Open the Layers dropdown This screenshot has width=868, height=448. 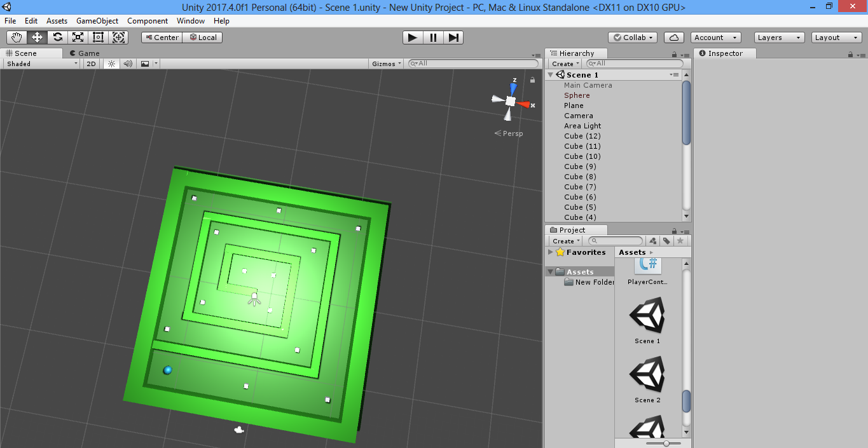point(779,37)
